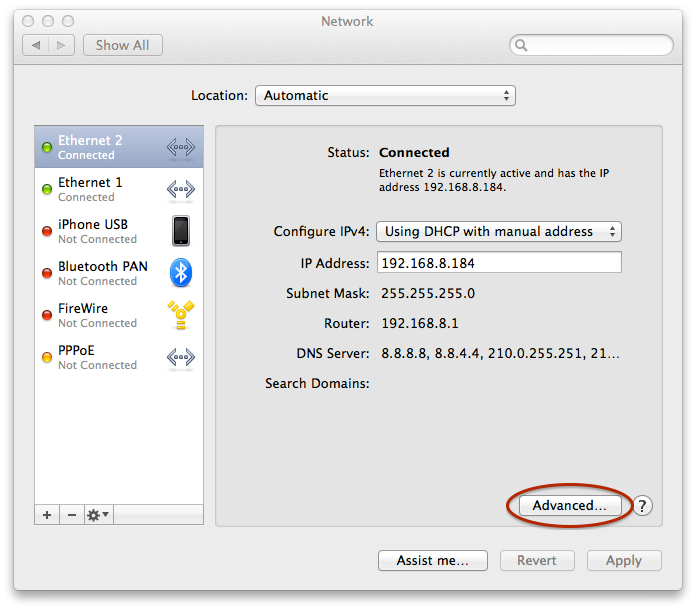696x610 pixels.
Task: Click the Assist me… button
Action: pyautogui.click(x=433, y=561)
